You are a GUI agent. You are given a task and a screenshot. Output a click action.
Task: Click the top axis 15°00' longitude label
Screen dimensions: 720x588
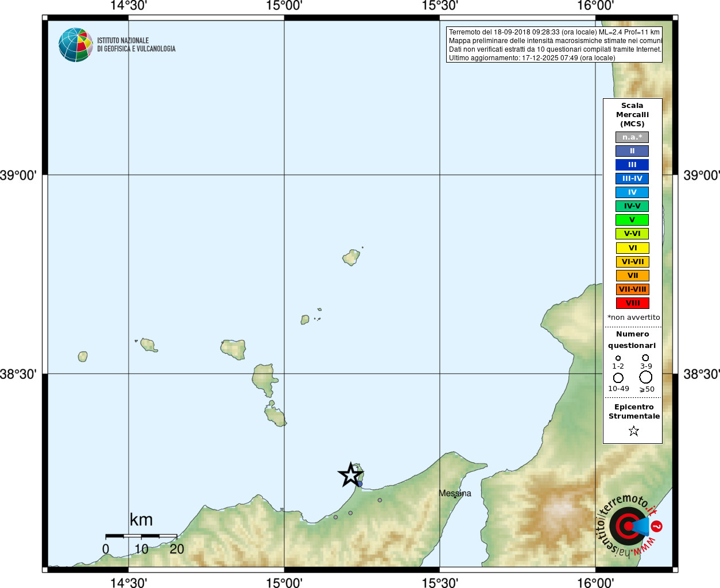284,6
